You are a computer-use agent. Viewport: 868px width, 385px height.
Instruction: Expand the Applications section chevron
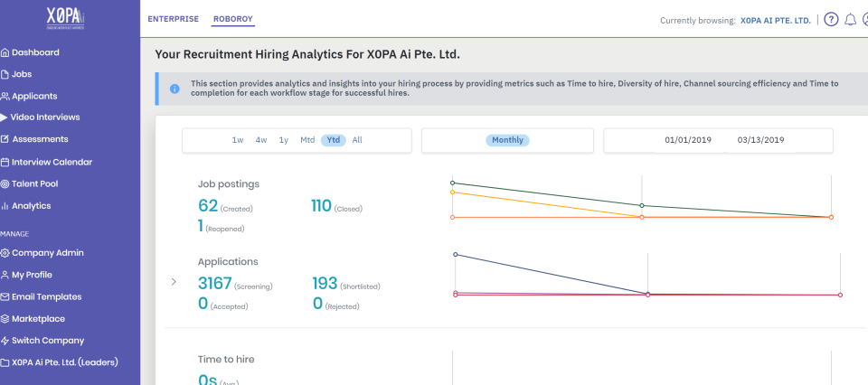pyautogui.click(x=174, y=282)
